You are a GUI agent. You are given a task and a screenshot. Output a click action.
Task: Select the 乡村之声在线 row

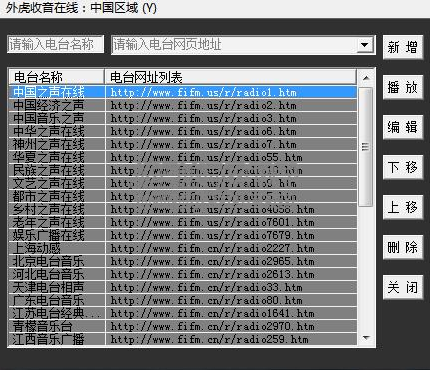click(x=183, y=209)
